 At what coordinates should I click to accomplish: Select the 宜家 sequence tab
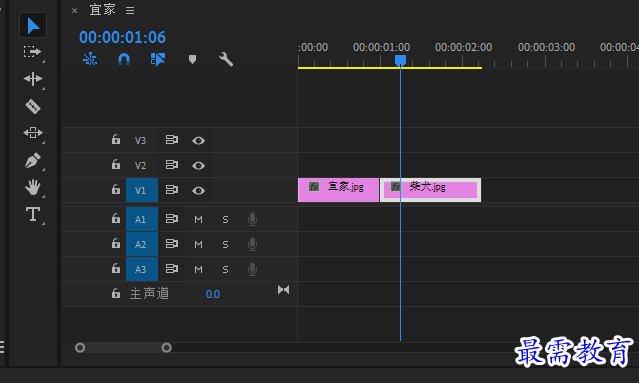[x=102, y=10]
